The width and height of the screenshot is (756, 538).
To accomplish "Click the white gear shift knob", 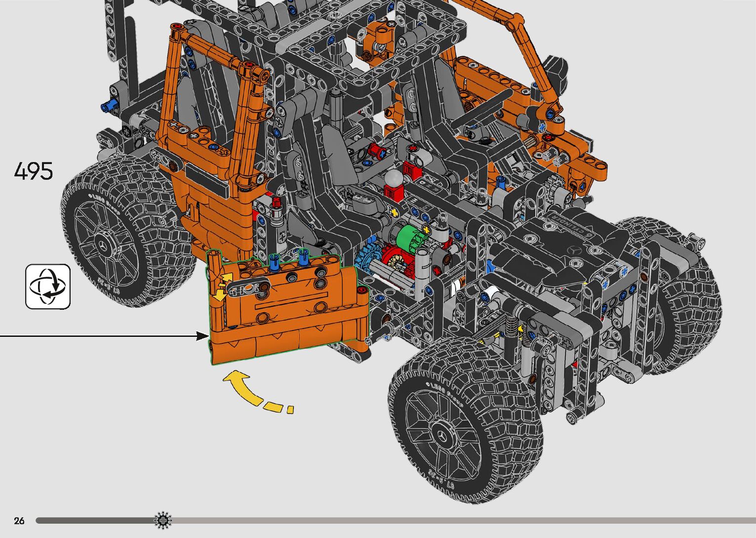I will (393, 178).
